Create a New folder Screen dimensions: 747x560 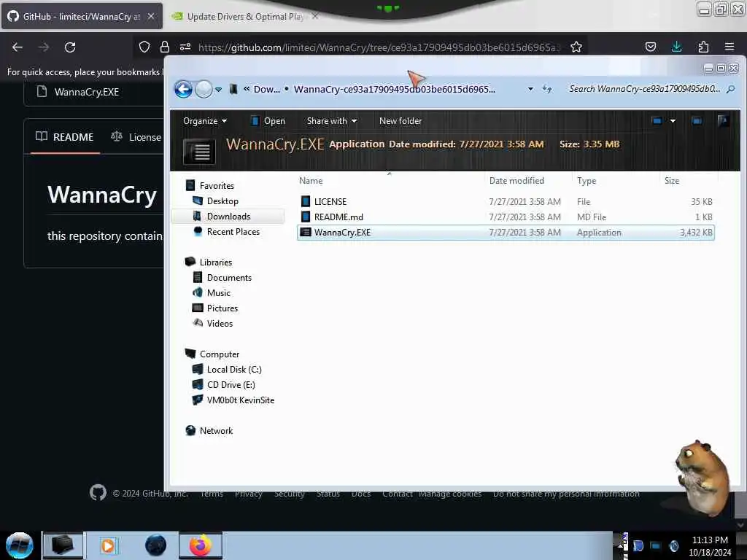pyautogui.click(x=400, y=121)
